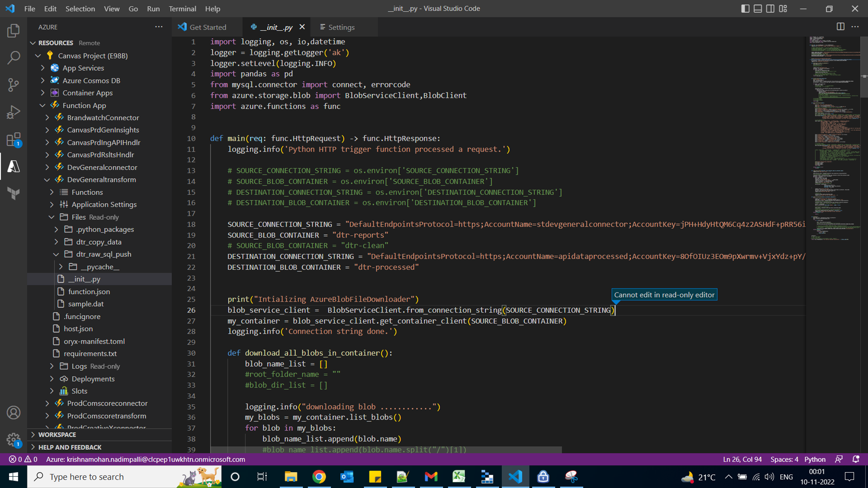The image size is (868, 488).
Task: Click the volume icon in system tray
Action: pyautogui.click(x=769, y=477)
